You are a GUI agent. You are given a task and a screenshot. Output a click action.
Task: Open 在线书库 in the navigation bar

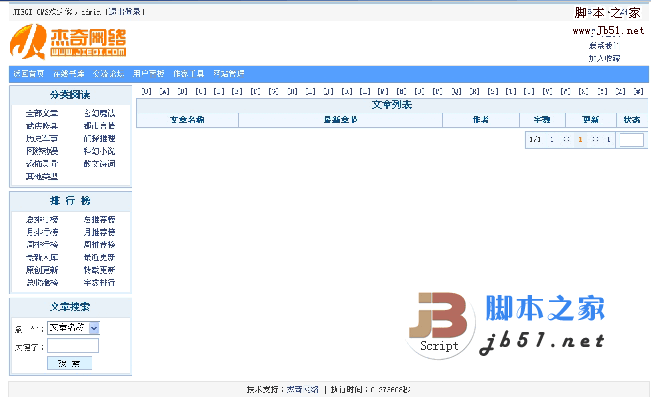pyautogui.click(x=69, y=74)
